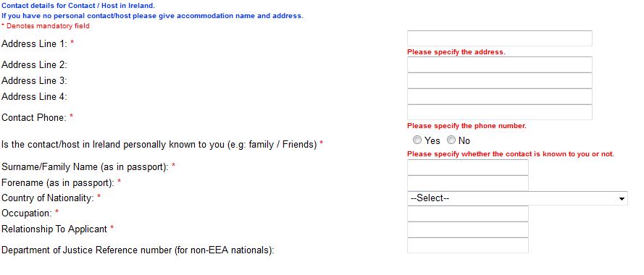Open the Country of Nationality dropdown
Viewport: 644px width, 275px height.
(517, 198)
